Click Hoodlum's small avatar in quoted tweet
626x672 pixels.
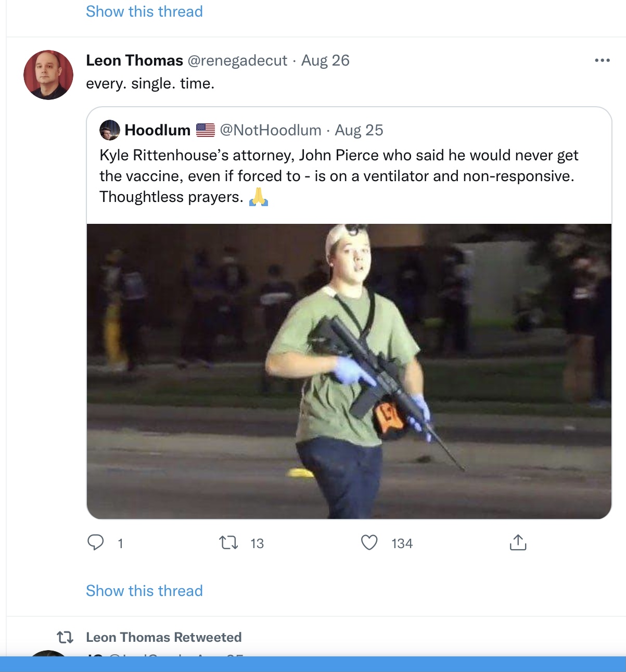(110, 130)
